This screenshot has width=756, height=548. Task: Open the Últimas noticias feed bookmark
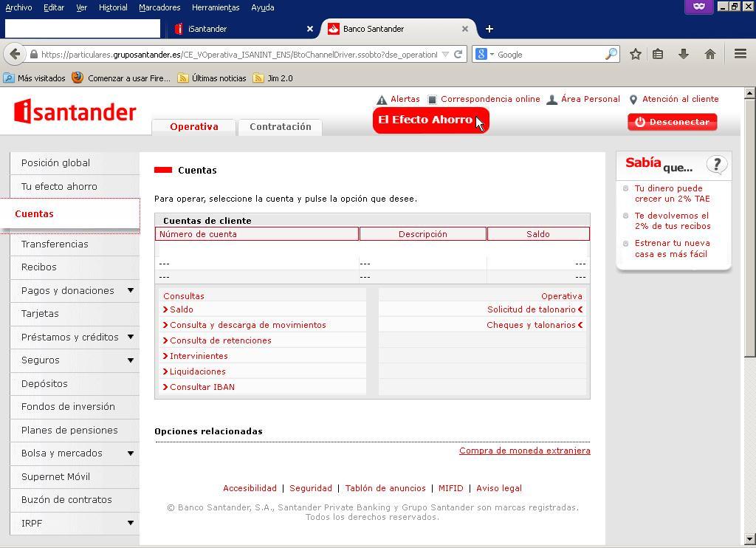(x=212, y=78)
